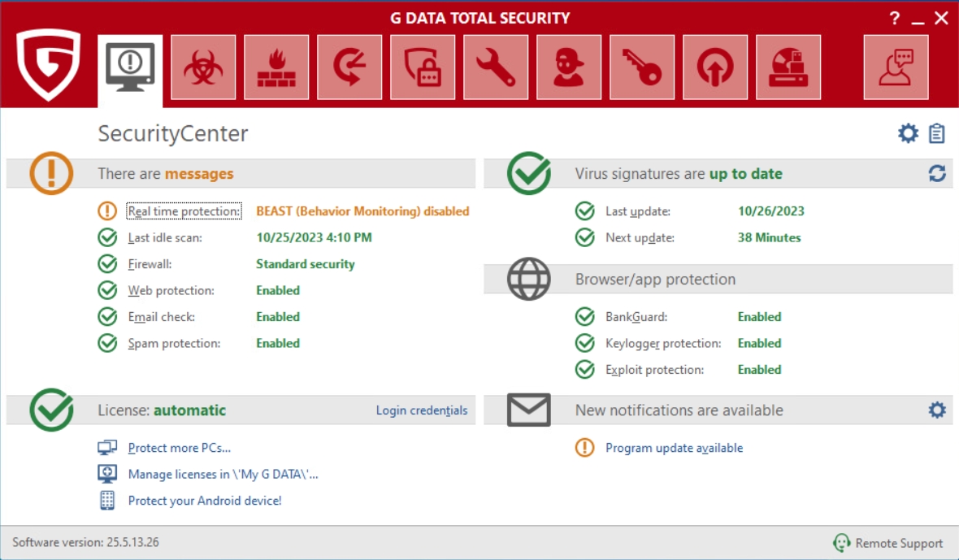Open Spam protection entry
The height and width of the screenshot is (560, 959).
pos(174,344)
